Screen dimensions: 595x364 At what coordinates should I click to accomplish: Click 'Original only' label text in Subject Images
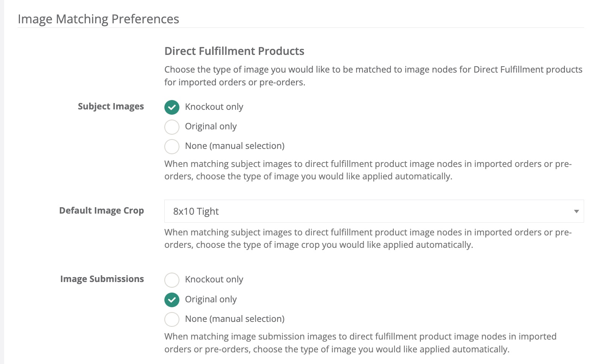[211, 126]
